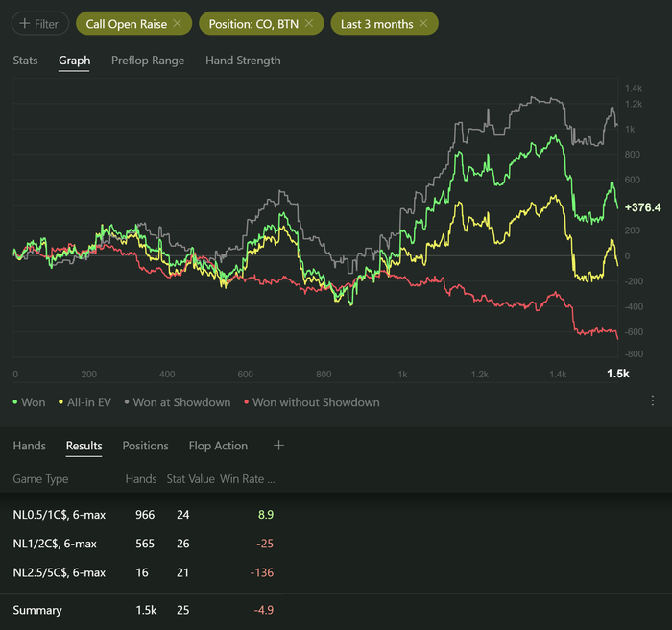
Task: Open the Flop Action tab
Action: (218, 446)
